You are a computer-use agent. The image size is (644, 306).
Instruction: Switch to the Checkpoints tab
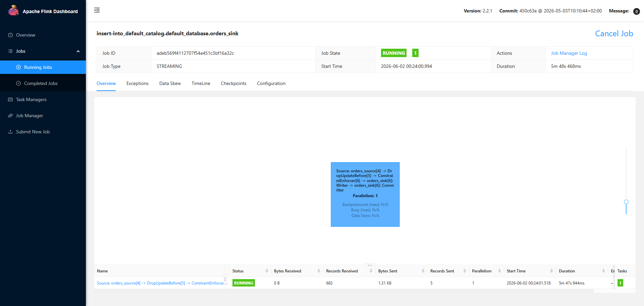[233, 83]
